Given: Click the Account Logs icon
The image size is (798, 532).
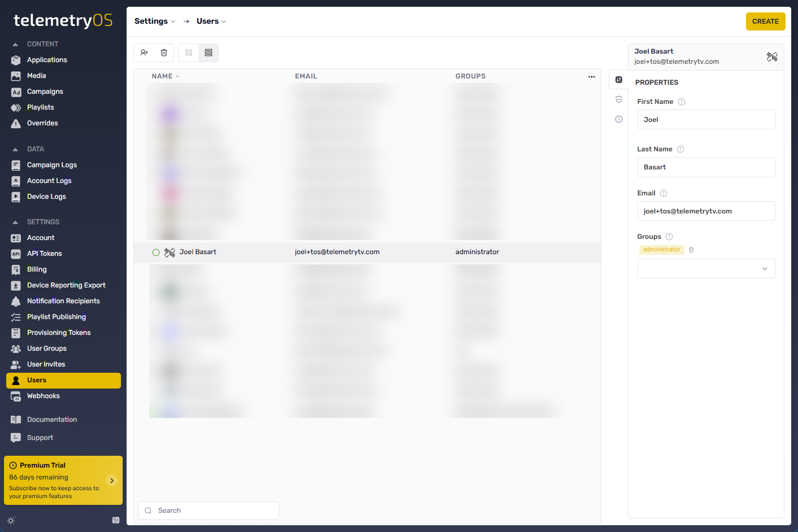Looking at the screenshot, I should click(16, 181).
